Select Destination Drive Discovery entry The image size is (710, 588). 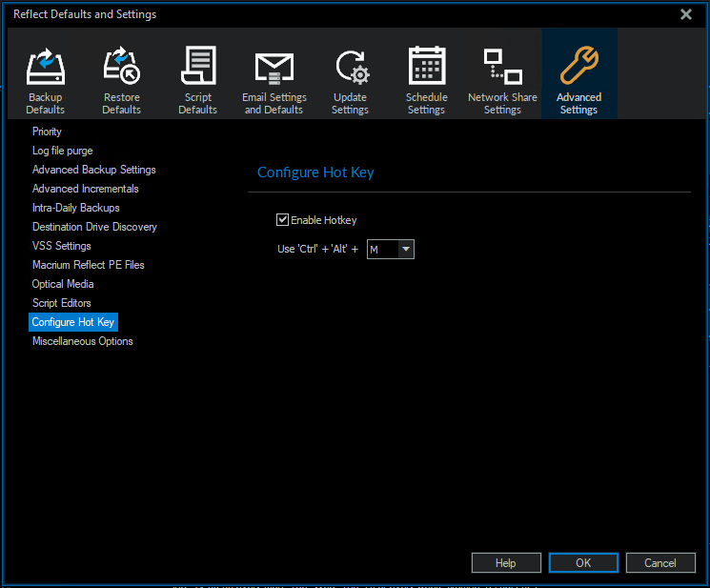tap(94, 227)
